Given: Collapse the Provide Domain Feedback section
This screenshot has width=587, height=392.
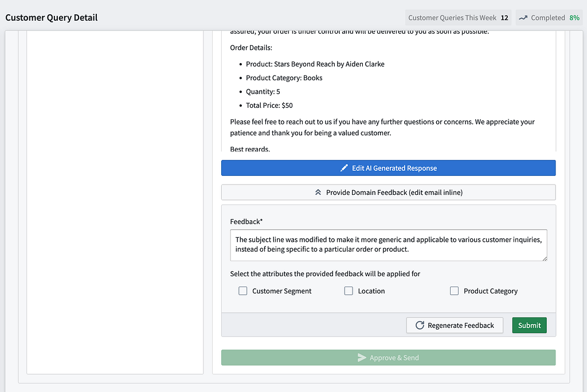Looking at the screenshot, I should [x=388, y=193].
